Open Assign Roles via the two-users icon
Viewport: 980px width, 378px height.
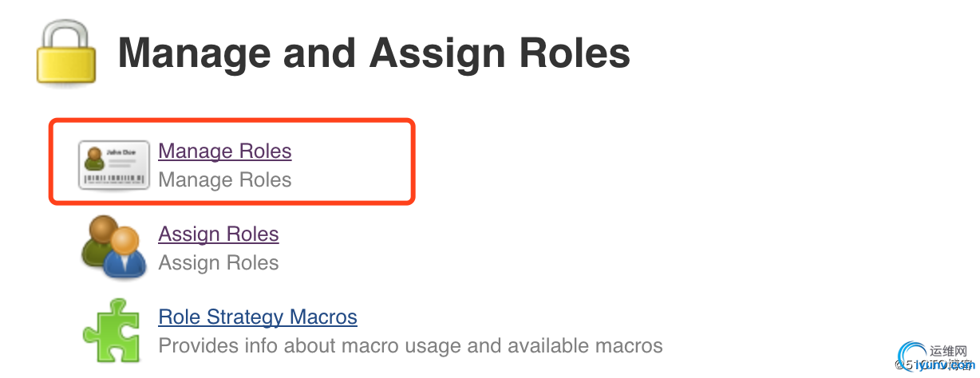coord(114,247)
